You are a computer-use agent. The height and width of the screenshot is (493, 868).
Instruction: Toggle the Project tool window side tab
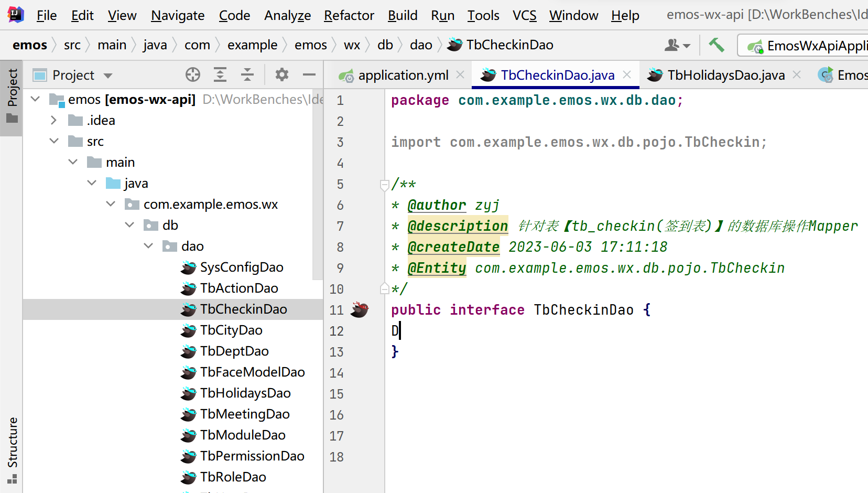click(12, 98)
